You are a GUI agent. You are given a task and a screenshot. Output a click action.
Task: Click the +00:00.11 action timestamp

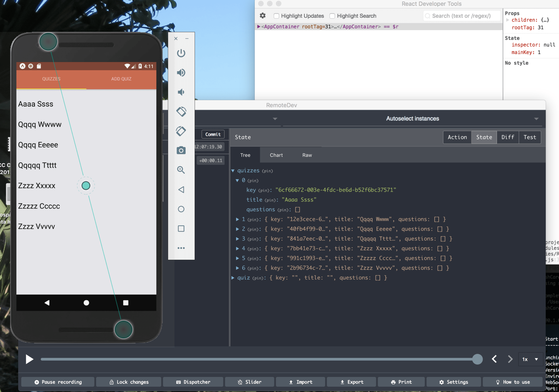[211, 161]
